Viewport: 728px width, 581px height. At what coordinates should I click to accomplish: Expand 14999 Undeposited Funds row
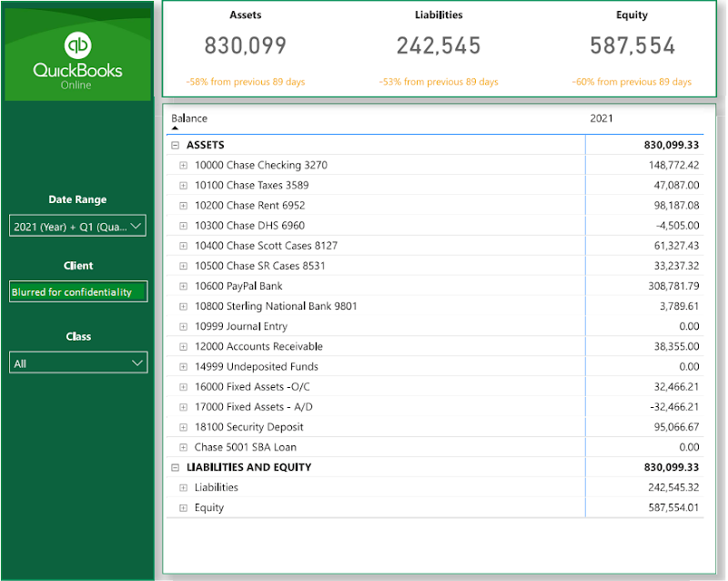(184, 367)
